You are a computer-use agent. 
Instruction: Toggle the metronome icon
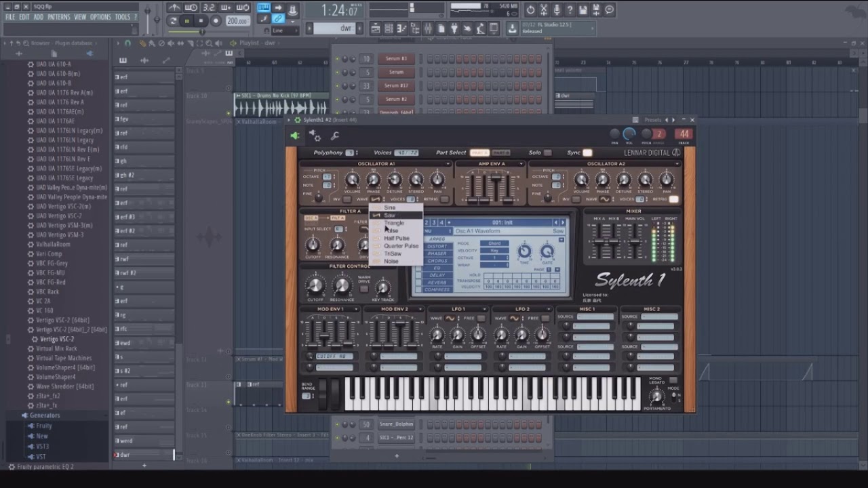[174, 8]
